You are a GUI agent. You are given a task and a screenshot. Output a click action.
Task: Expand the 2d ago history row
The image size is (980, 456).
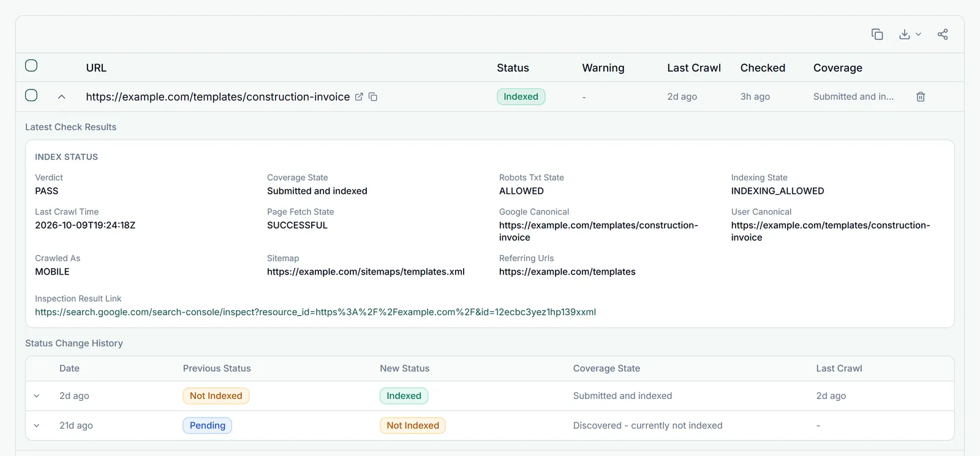tap(37, 396)
